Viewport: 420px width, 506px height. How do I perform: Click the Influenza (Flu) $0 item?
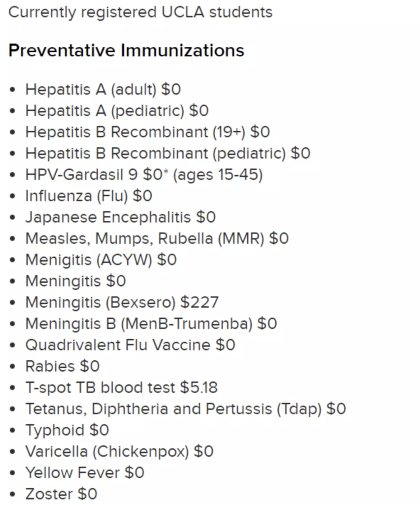(89, 196)
